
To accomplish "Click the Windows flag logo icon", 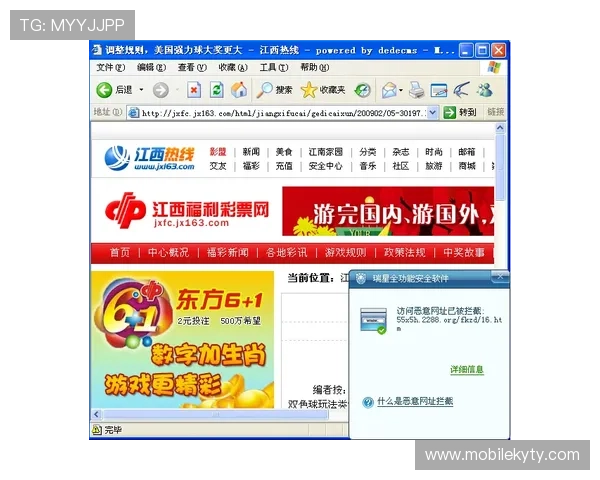I will tap(494, 68).
